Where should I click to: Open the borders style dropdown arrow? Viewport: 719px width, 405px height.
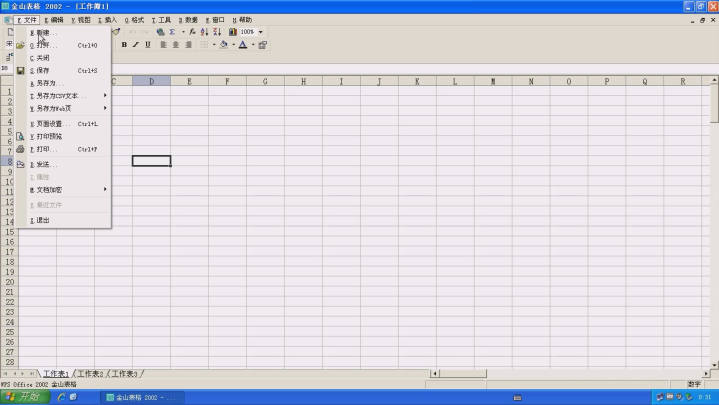[x=214, y=44]
